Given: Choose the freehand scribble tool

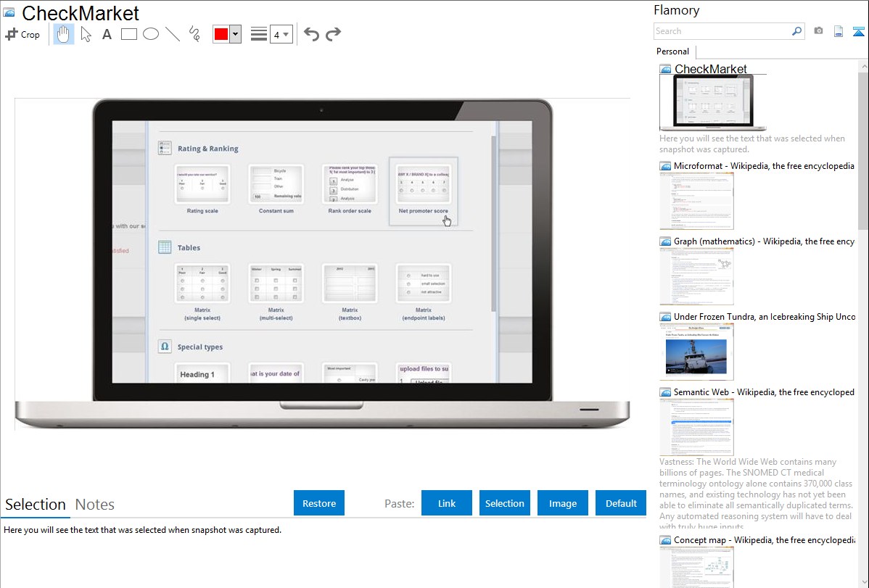Looking at the screenshot, I should [194, 34].
